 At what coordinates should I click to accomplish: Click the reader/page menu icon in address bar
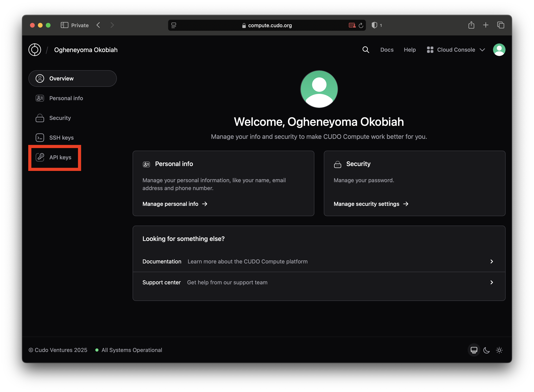click(174, 25)
